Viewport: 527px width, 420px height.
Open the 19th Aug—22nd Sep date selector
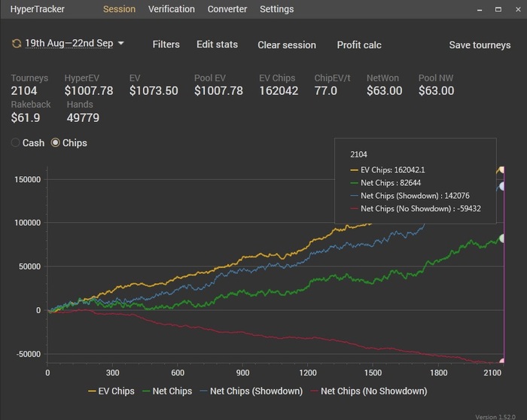[69, 44]
